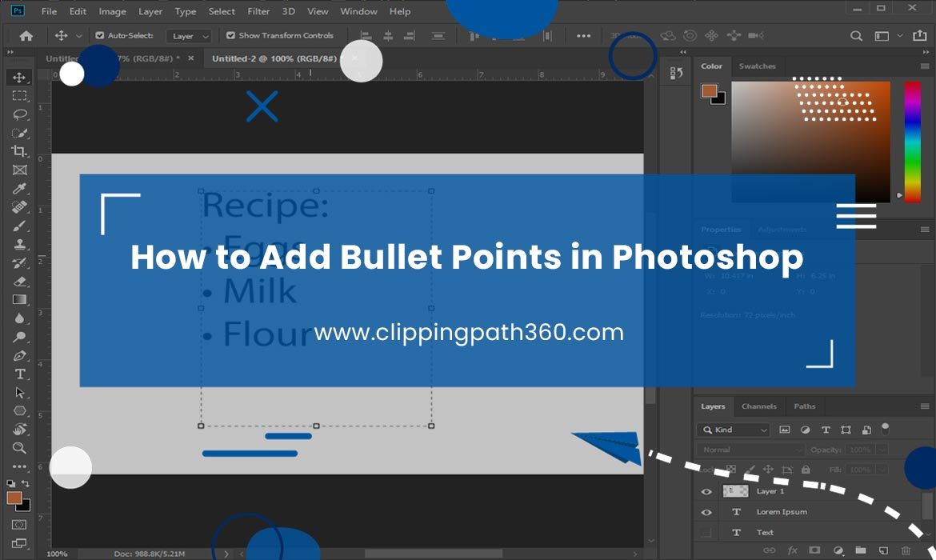Viewport: 936px width, 560px height.
Task: Toggle pixel layer filter
Action: (x=784, y=430)
